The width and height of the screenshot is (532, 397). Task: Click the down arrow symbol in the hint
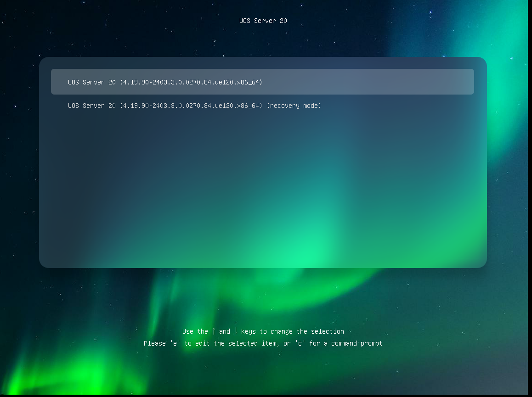(x=236, y=331)
